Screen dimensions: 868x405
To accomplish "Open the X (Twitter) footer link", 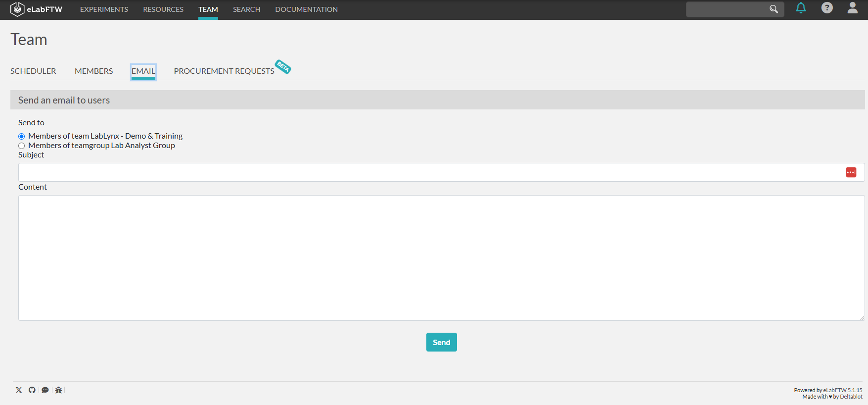I will (19, 390).
